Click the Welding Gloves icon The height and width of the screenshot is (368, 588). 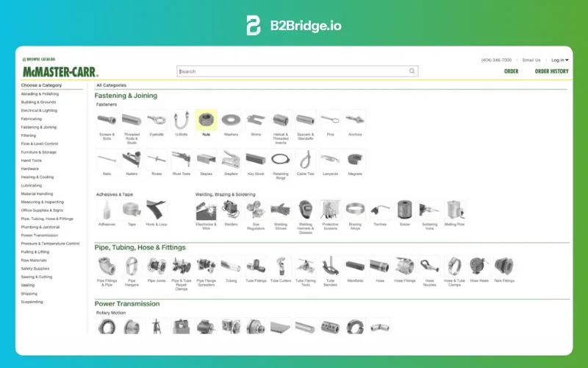281,210
